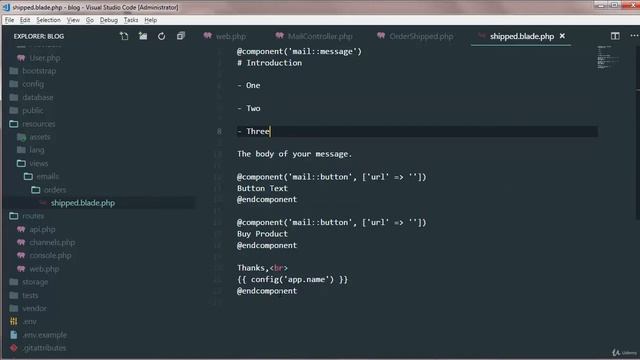Click the web.php file icon in routes
This screenshot has width=640, height=360.
(x=21, y=269)
